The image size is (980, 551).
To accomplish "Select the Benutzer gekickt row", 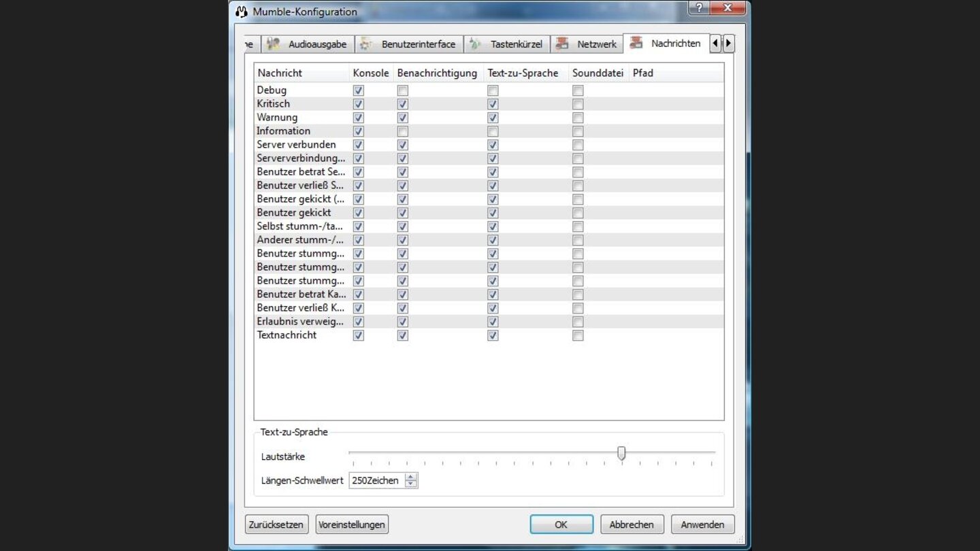I will (489, 213).
